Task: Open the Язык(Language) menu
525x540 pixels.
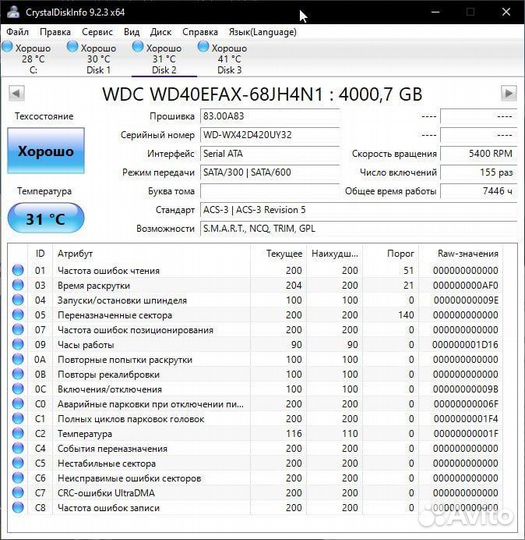Action: (x=262, y=32)
